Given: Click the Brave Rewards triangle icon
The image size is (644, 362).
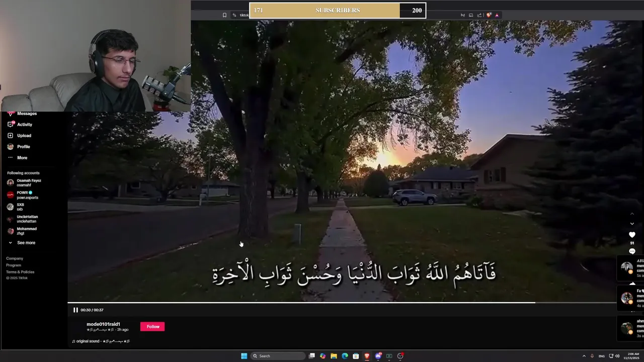Looking at the screenshot, I should click(x=497, y=15).
